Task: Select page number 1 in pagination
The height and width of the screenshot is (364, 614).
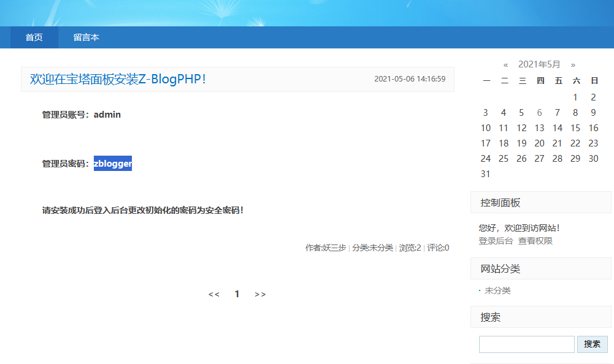Action: click(x=237, y=294)
